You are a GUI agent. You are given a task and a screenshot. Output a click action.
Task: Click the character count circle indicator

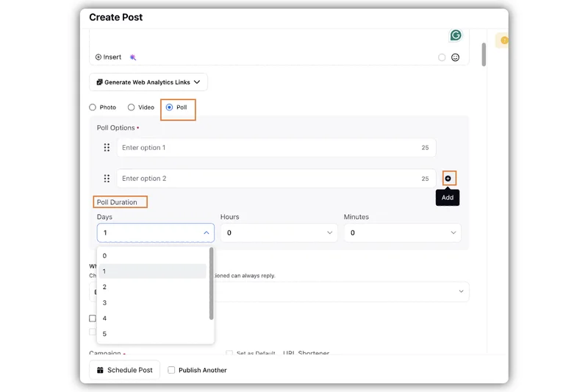click(x=442, y=57)
